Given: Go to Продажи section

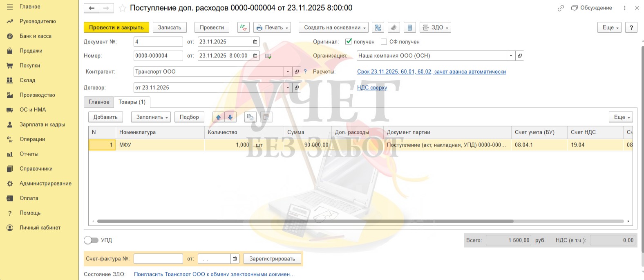Looking at the screenshot, I should tap(31, 51).
